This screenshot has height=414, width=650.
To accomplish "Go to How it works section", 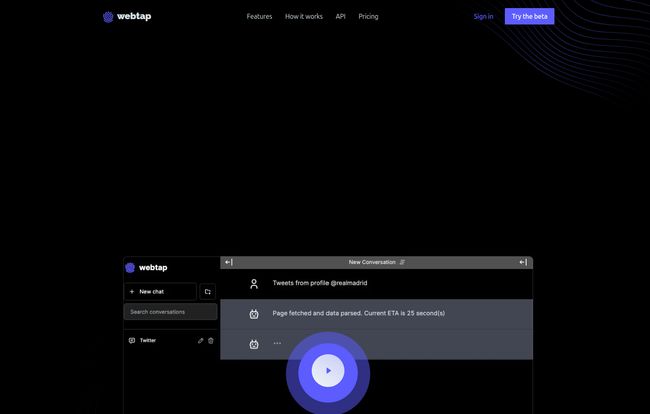I will [303, 17].
